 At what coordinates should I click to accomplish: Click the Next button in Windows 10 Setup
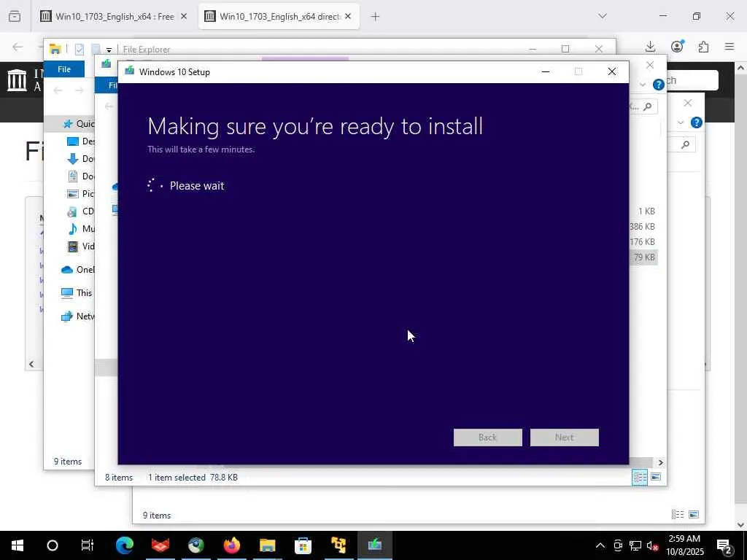(x=564, y=437)
